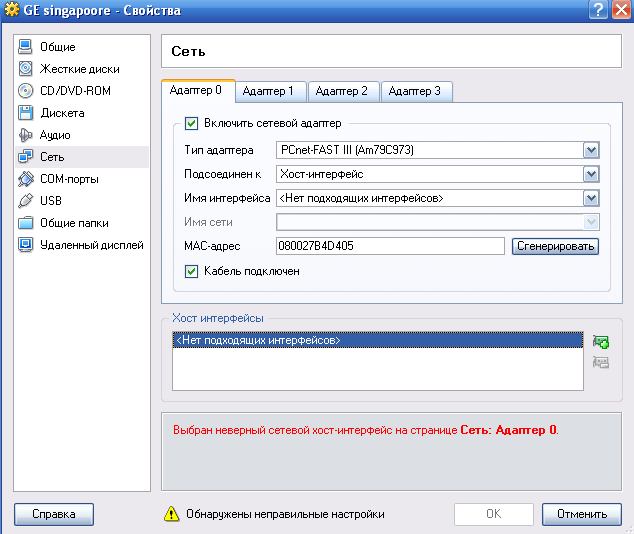Select the Аудио speaker icon
Screen dimensions: 634x534
(x=27, y=135)
